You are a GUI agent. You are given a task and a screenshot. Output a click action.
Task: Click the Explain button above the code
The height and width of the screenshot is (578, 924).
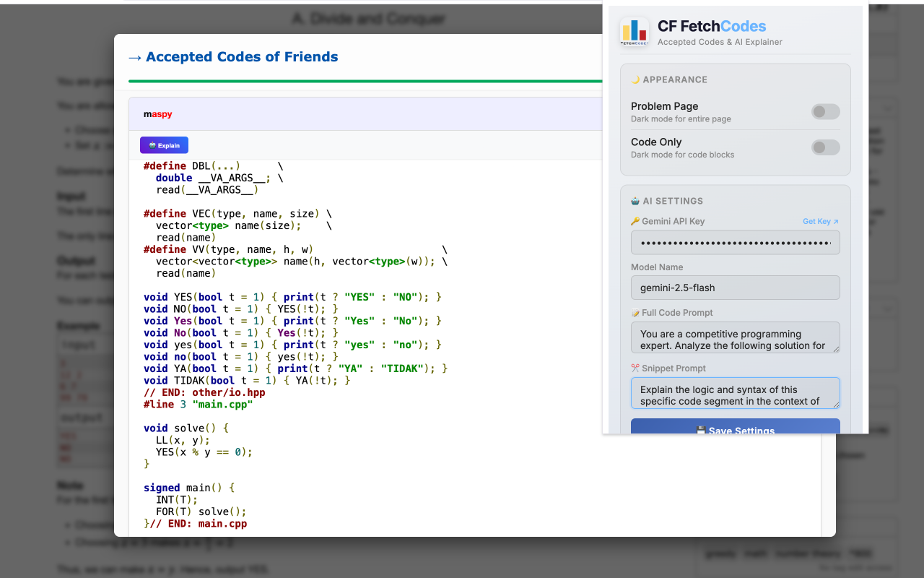click(x=164, y=145)
